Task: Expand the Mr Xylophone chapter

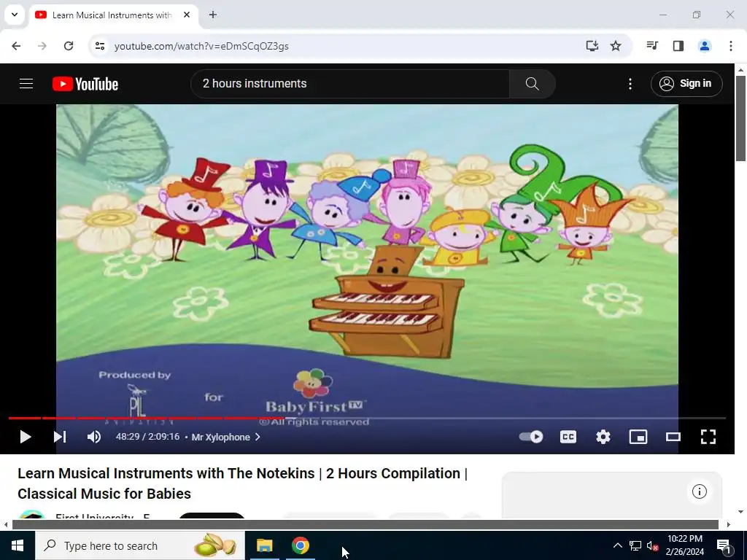Action: click(x=226, y=437)
